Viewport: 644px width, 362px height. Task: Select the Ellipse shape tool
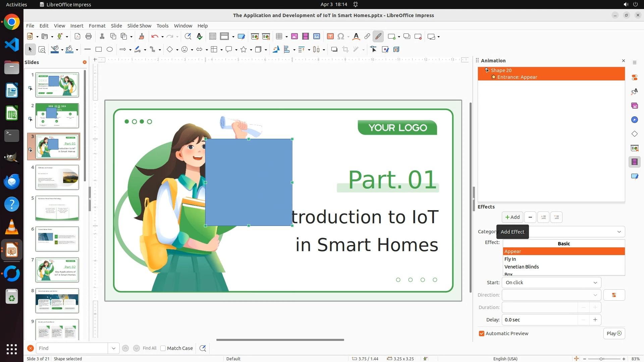click(110, 49)
